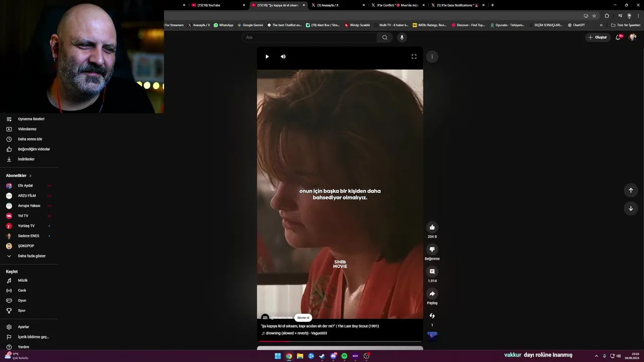Open the sound thumbnail below remix icon
Image resolution: width=644 pixels, height=362 pixels.
click(x=432, y=336)
